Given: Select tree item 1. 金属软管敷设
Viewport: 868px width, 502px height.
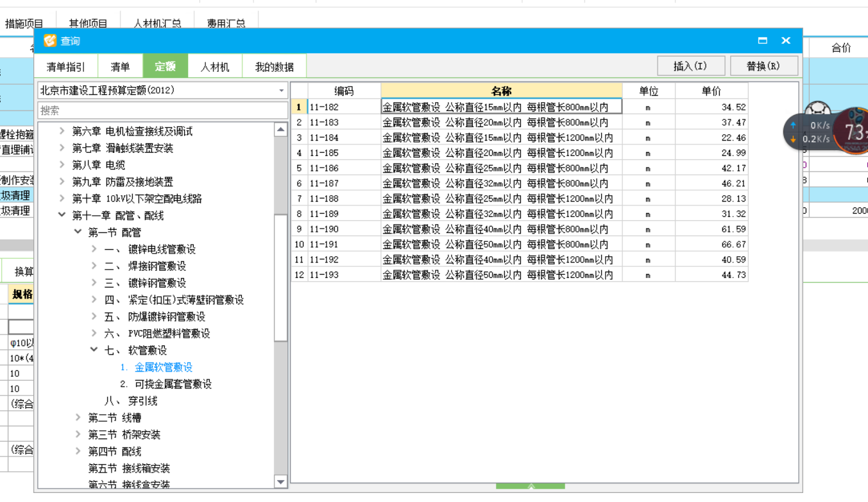Looking at the screenshot, I should tap(157, 367).
